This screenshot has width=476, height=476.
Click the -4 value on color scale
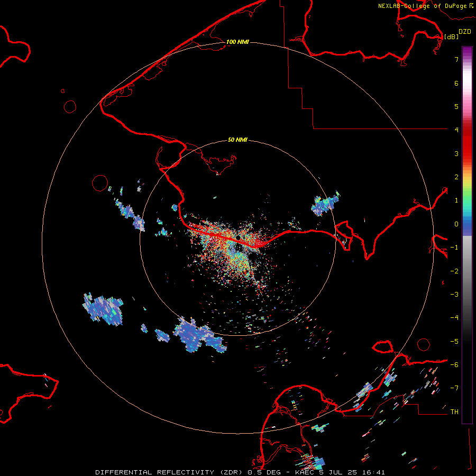[x=454, y=317]
